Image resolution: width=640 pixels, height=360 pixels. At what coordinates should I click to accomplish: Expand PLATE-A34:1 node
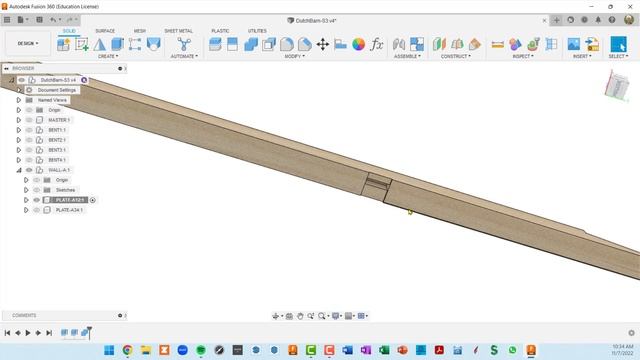26,210
